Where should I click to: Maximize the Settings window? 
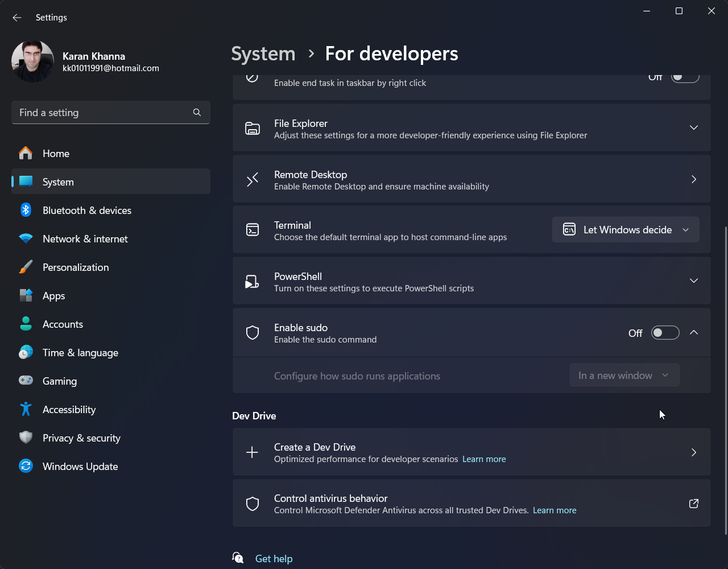[679, 11]
